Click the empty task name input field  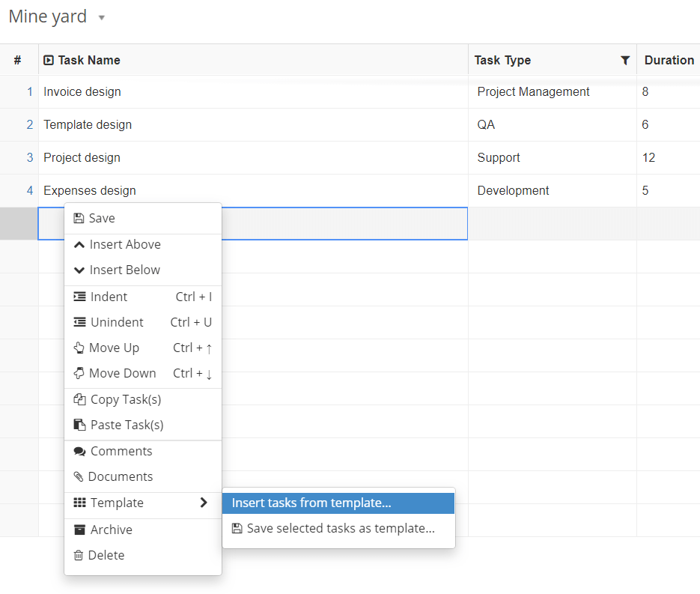344,223
